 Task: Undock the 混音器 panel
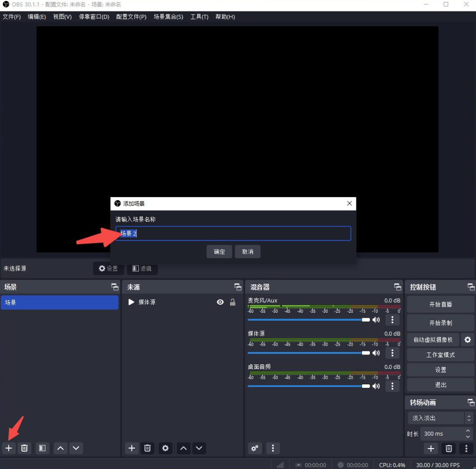point(397,287)
